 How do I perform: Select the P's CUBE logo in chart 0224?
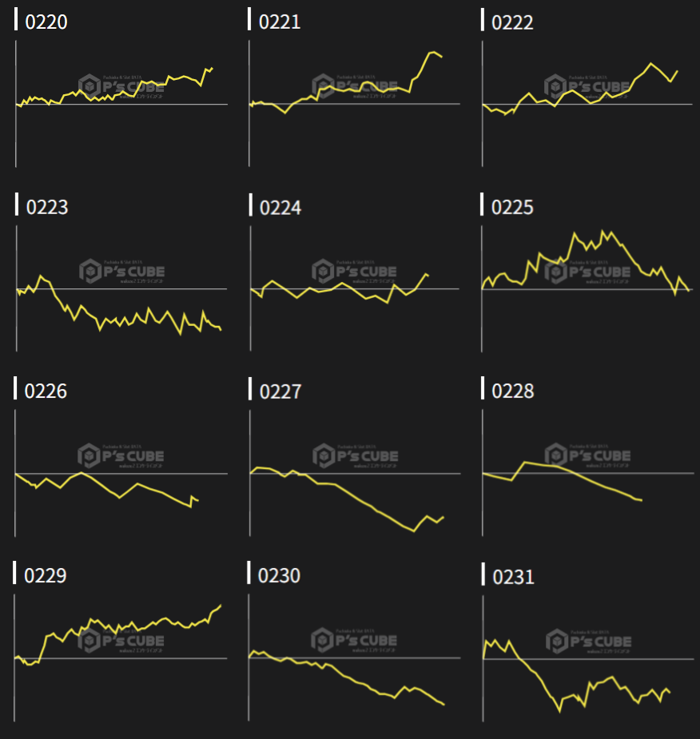tap(355, 271)
